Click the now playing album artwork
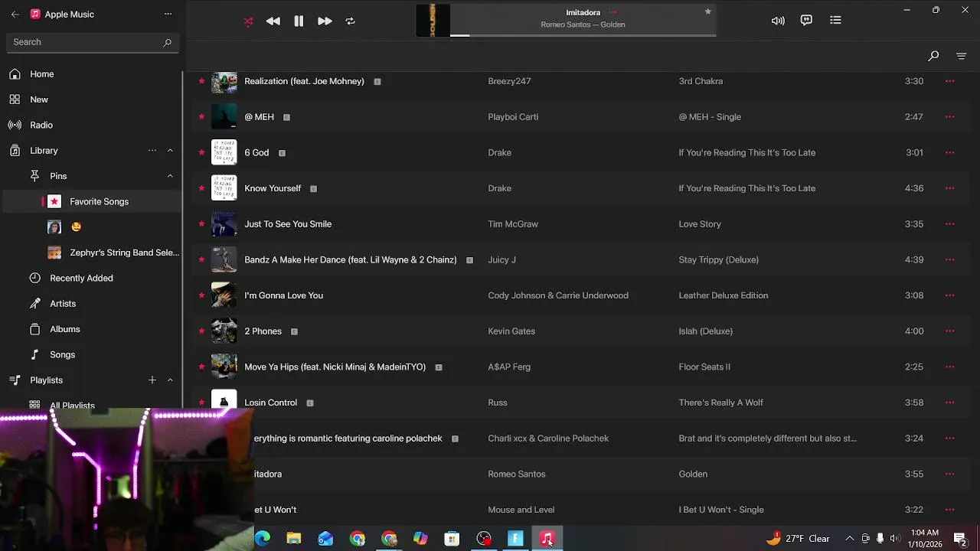 433,21
